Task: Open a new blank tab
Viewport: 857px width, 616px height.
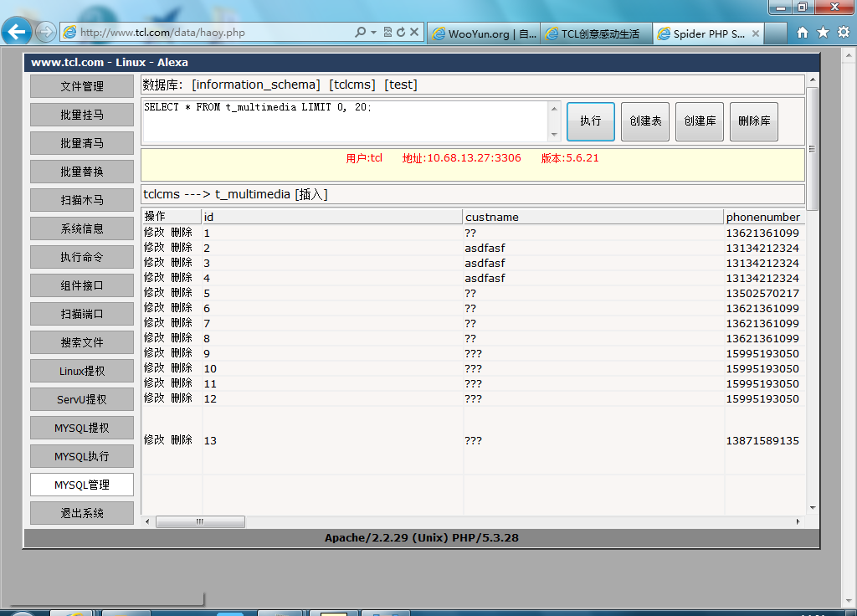Action: (x=776, y=33)
